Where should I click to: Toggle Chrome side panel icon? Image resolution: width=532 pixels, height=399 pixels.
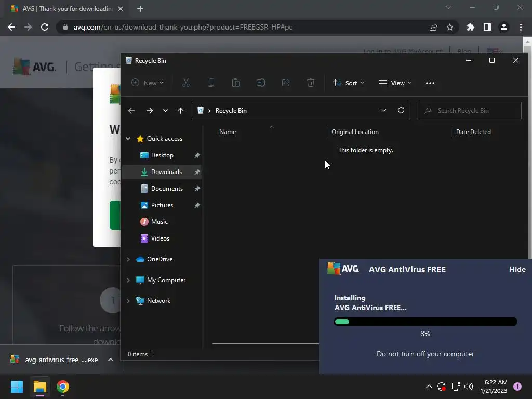[487, 27]
